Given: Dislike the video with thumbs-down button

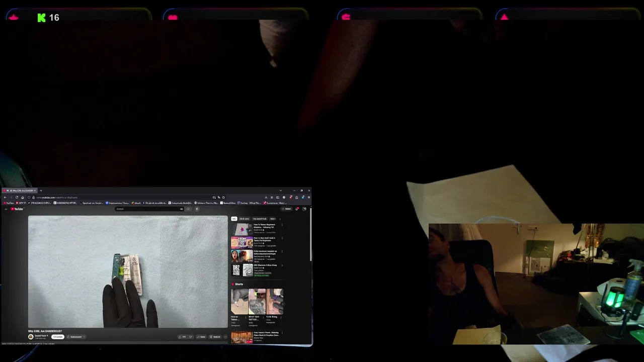Looking at the screenshot, I should [x=191, y=337].
